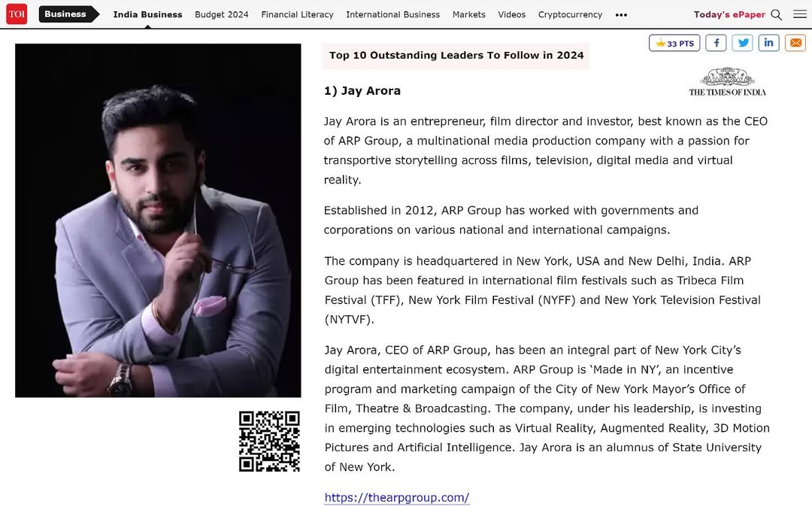Switch to Markets section
This screenshot has width=812, height=528.
click(468, 14)
